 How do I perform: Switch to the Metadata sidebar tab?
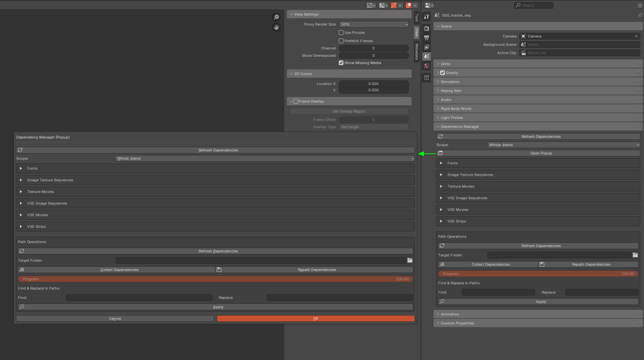coord(417,51)
